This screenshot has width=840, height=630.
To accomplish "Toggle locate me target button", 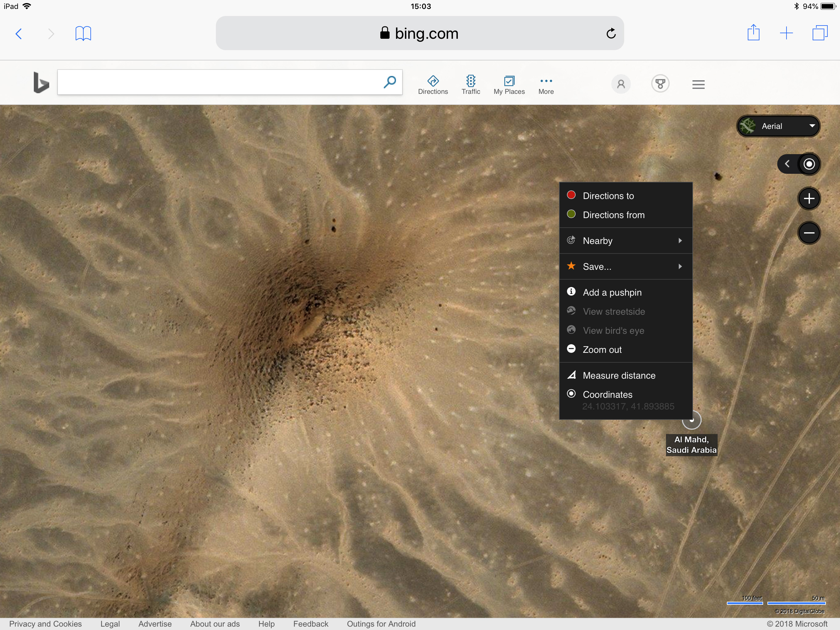I will click(x=809, y=164).
